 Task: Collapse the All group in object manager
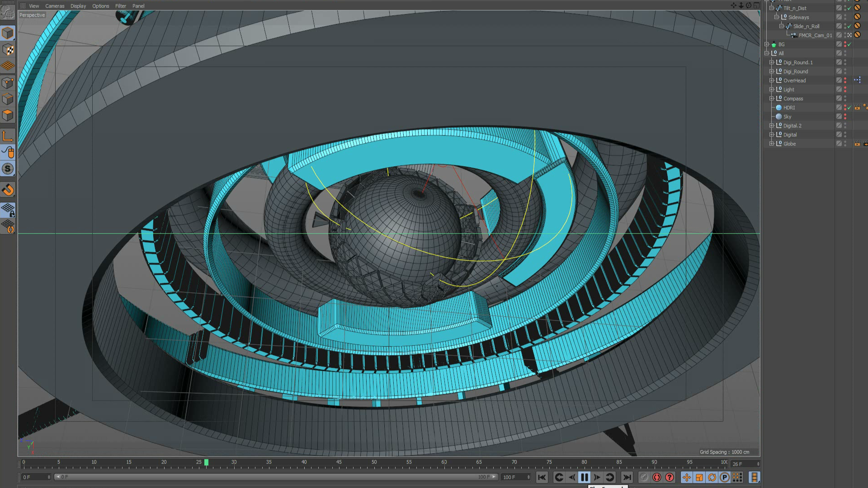tap(767, 53)
